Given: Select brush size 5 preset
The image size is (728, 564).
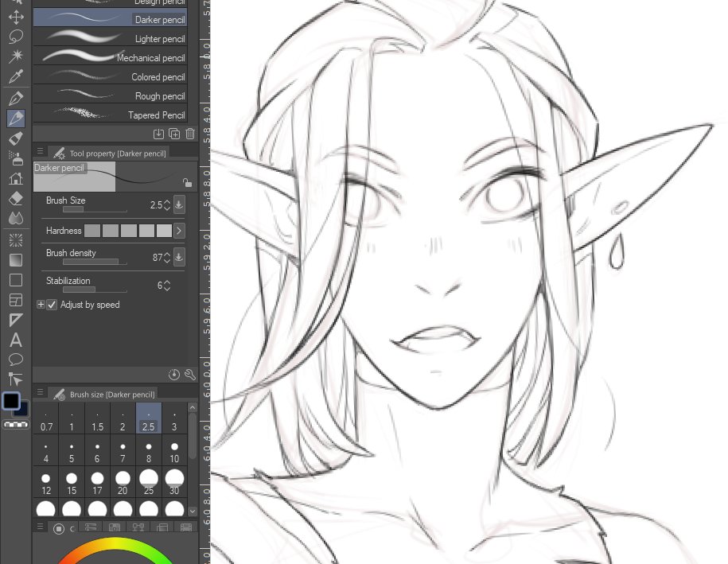Looking at the screenshot, I should [x=72, y=450].
